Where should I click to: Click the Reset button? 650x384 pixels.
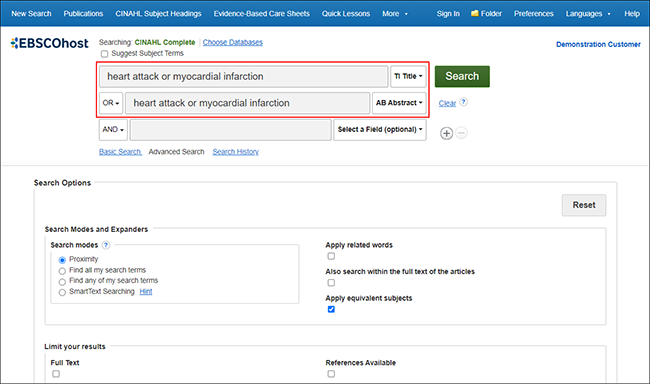pyautogui.click(x=584, y=205)
